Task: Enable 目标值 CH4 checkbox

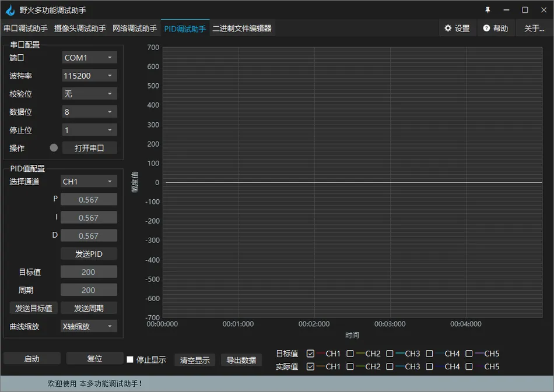Action: click(429, 354)
